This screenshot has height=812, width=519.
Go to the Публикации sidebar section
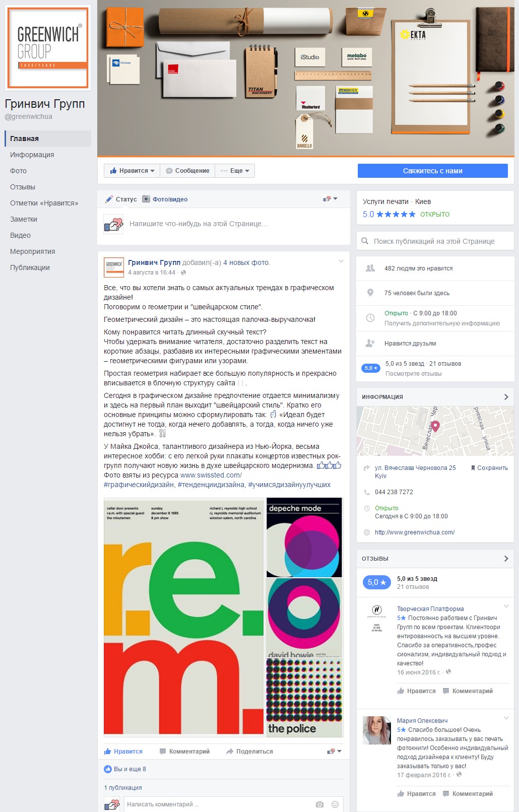(48, 267)
